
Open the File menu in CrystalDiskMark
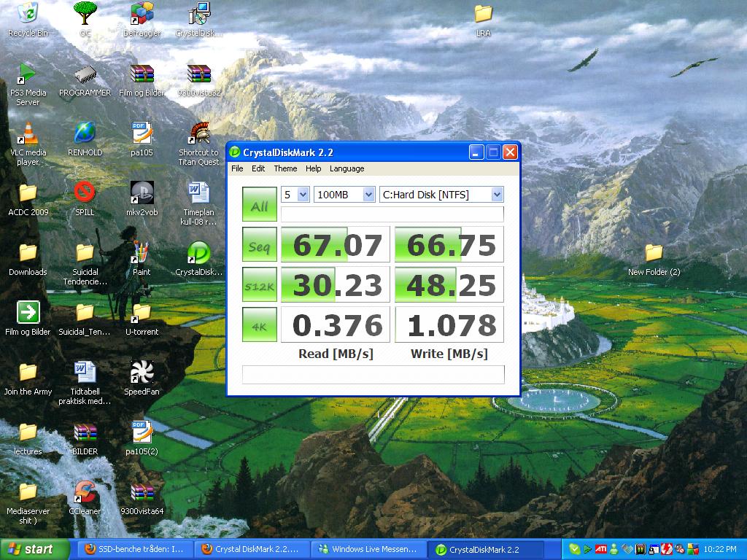tap(237, 168)
